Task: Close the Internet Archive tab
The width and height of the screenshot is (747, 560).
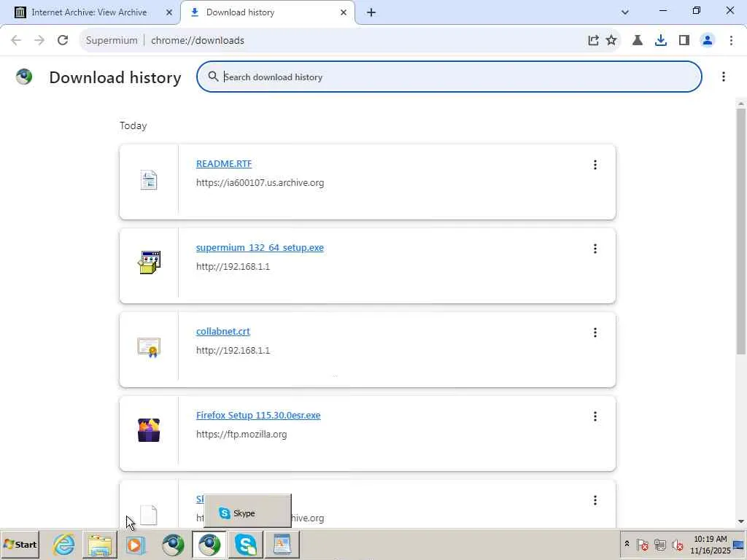Action: 169,12
